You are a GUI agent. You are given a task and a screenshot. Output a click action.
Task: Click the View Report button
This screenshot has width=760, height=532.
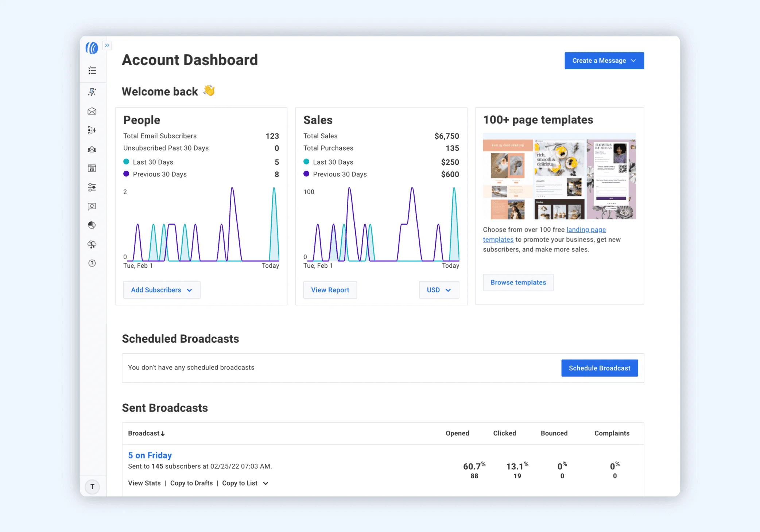330,290
